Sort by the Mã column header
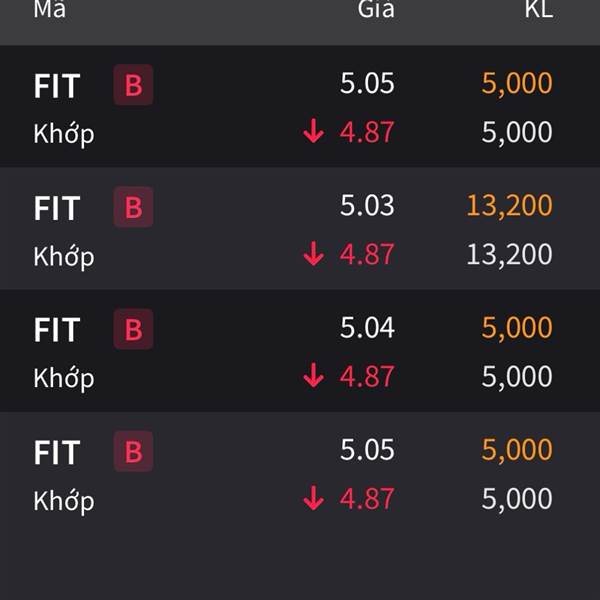Screen dimensions: 600x600 49,8
